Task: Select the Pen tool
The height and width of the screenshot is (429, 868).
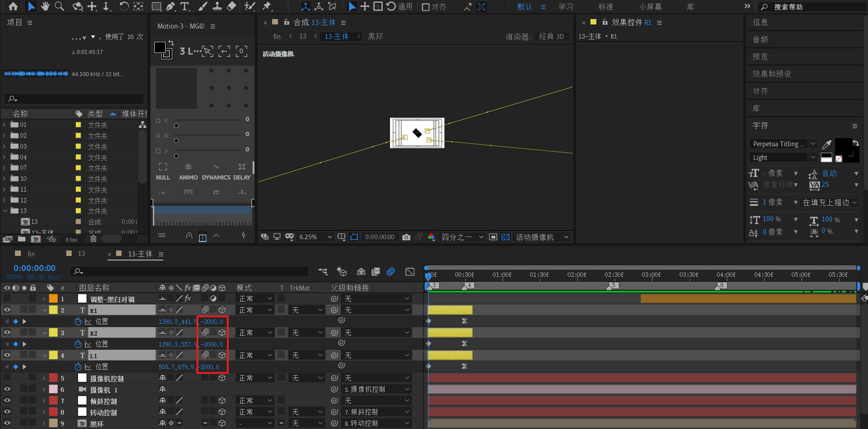Action: [x=171, y=6]
